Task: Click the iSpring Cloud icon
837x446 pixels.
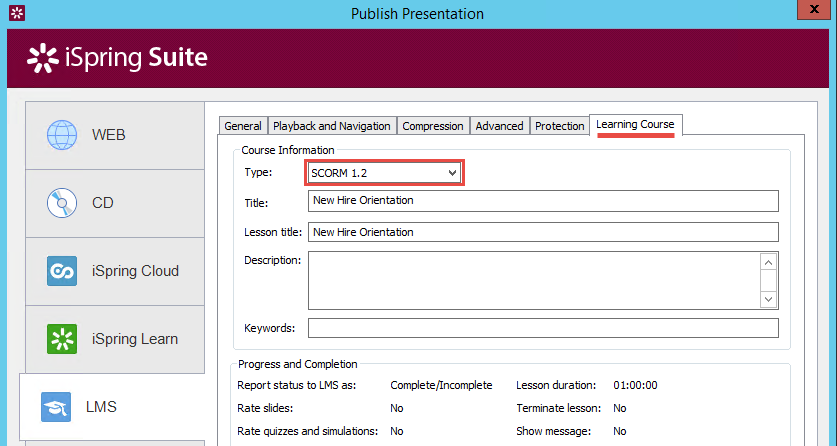Action: coord(62,271)
